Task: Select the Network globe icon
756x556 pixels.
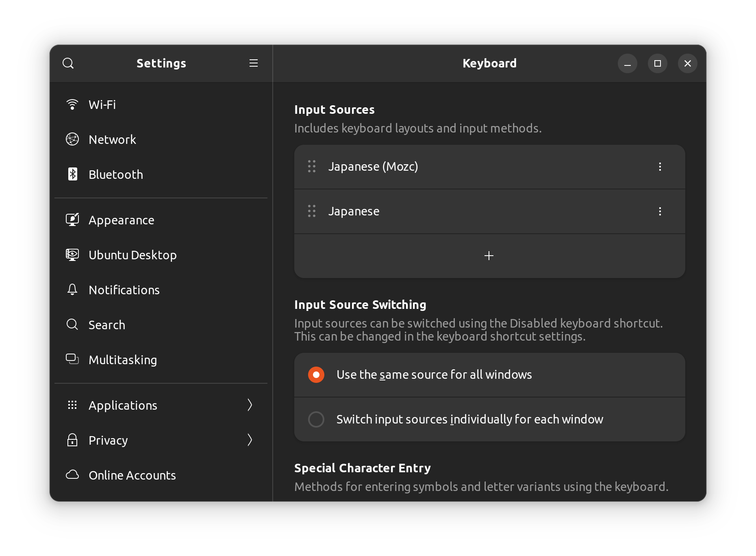Action: point(72,139)
